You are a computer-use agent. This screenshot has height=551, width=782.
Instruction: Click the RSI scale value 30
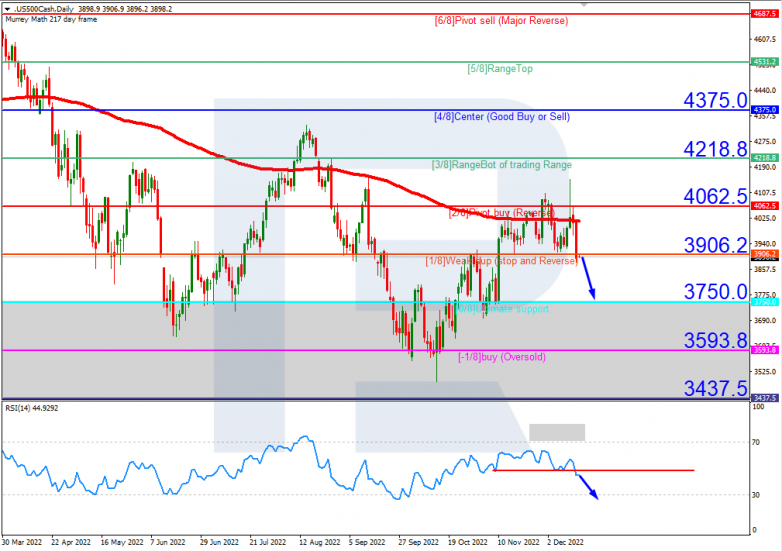pos(756,495)
